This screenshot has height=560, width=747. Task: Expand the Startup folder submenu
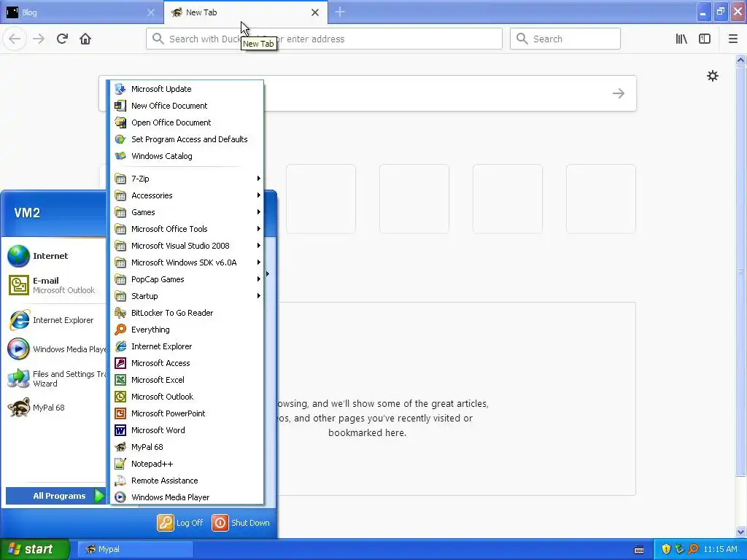pos(185,296)
